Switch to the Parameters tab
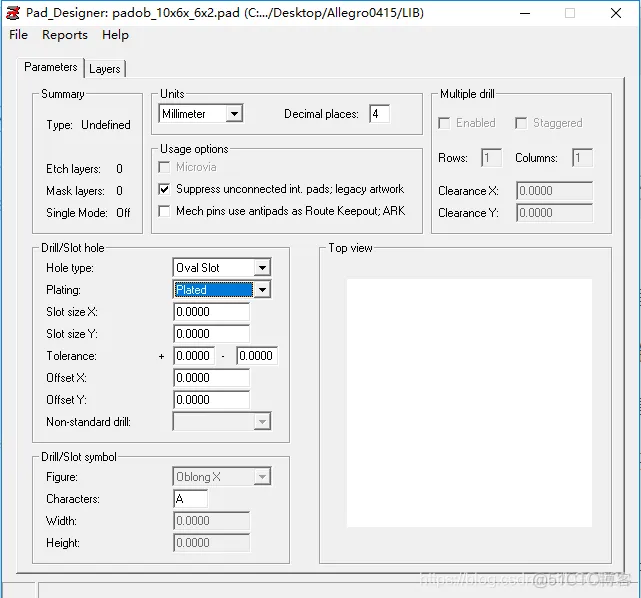 tap(51, 67)
